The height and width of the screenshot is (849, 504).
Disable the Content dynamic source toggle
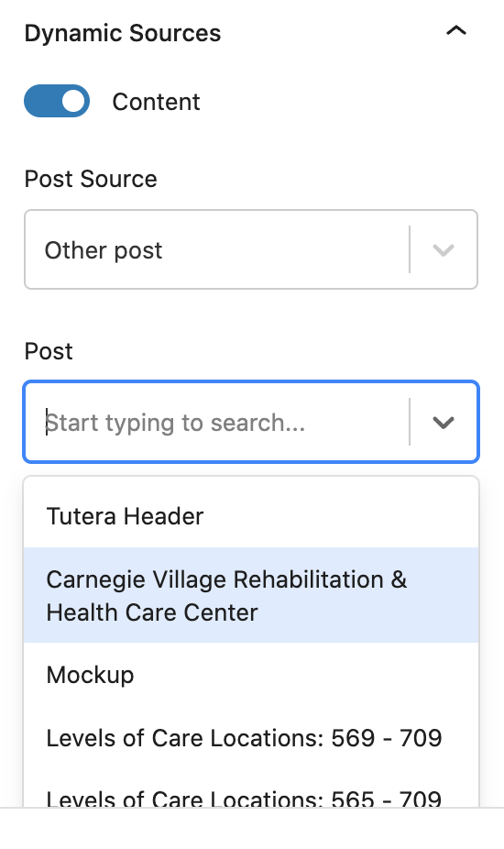[x=57, y=101]
